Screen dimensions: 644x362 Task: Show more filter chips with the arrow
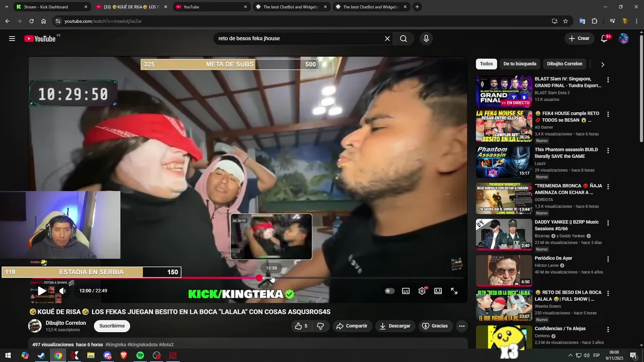[x=602, y=64]
